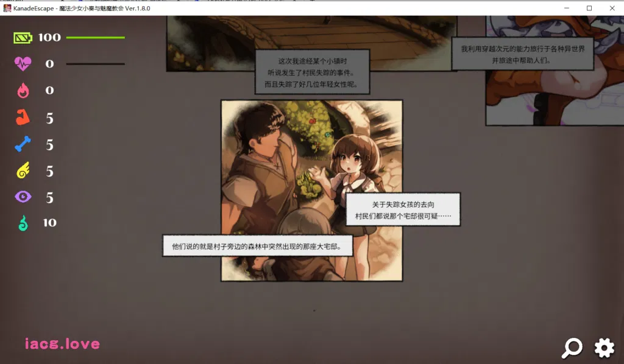
Task: Minimize the KanadeEscape window
Action: [x=566, y=8]
